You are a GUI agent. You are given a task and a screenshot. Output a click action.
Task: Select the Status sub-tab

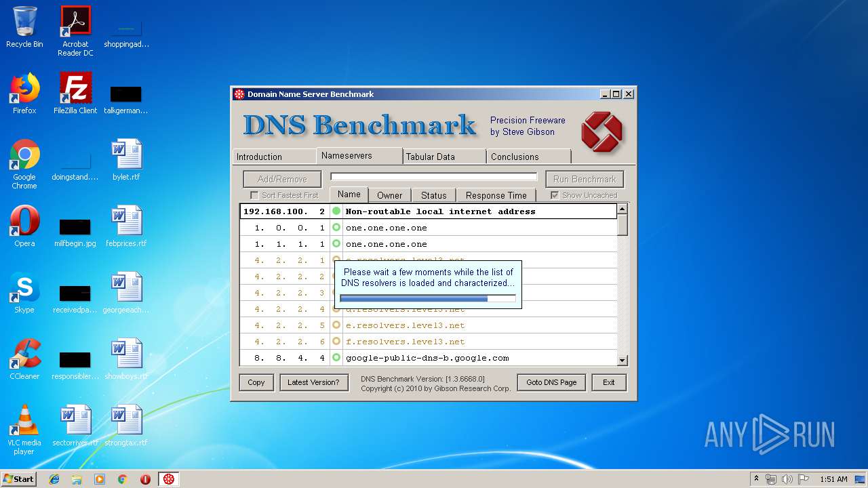pyautogui.click(x=434, y=195)
